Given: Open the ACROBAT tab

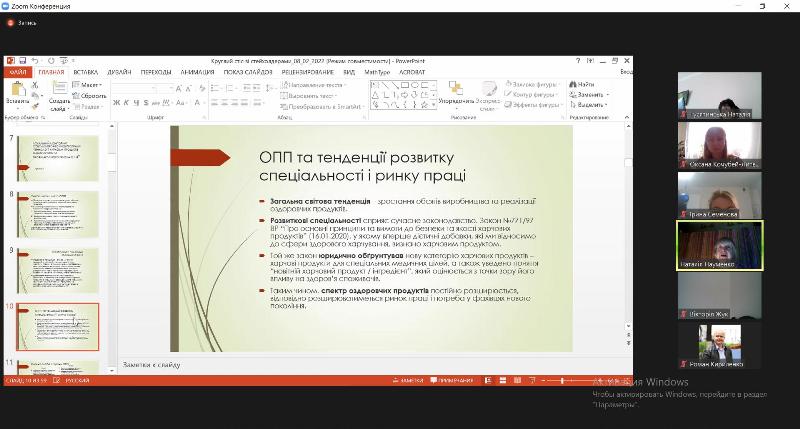Looking at the screenshot, I should 412,72.
